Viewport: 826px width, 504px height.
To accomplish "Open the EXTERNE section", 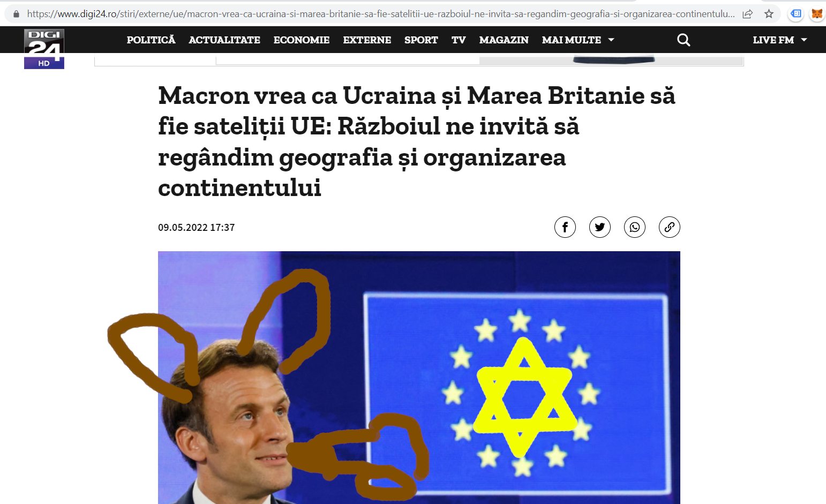I will (x=367, y=40).
